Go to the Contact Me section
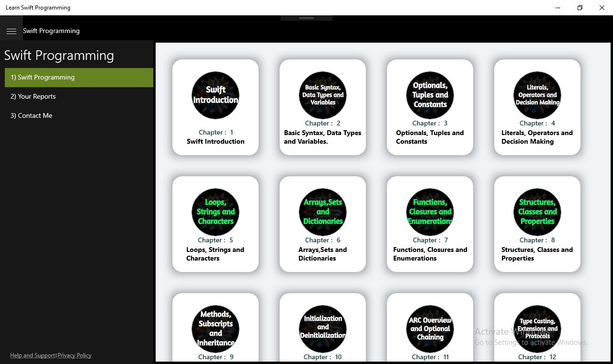The width and height of the screenshot is (613, 364). [x=79, y=116]
